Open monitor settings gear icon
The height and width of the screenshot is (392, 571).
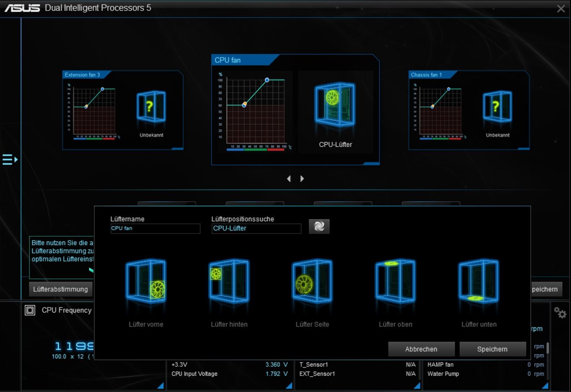pyautogui.click(x=560, y=313)
